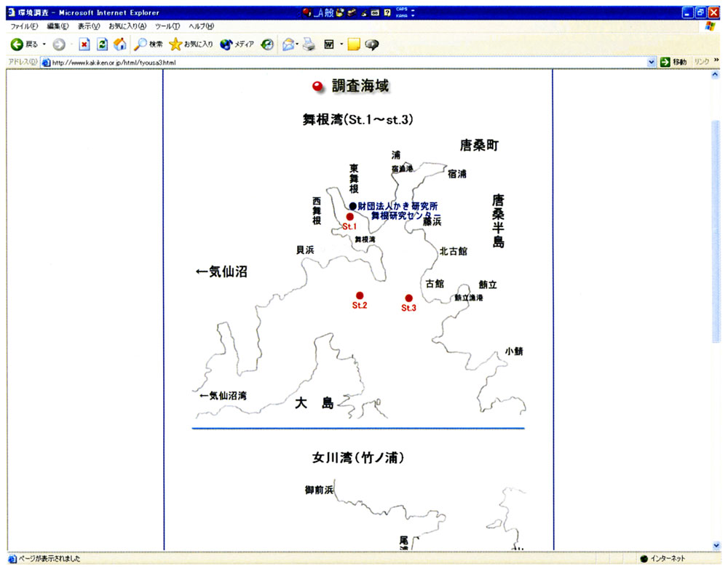The height and width of the screenshot is (572, 728).
Task: Edit the page with the Word icon
Action: tap(329, 44)
